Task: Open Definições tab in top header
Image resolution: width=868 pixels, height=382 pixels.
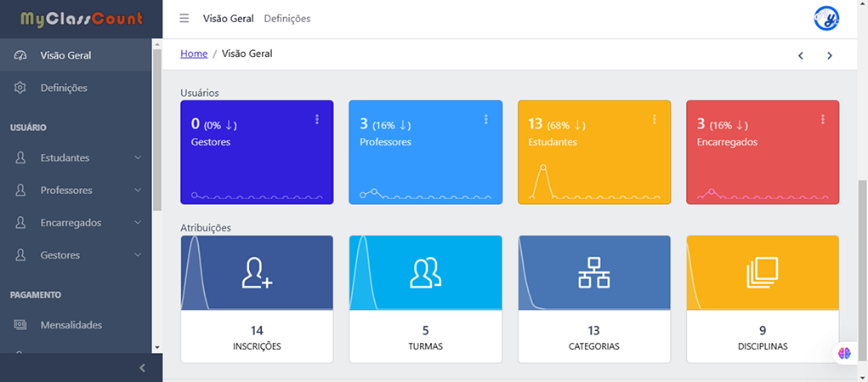Action: (287, 19)
